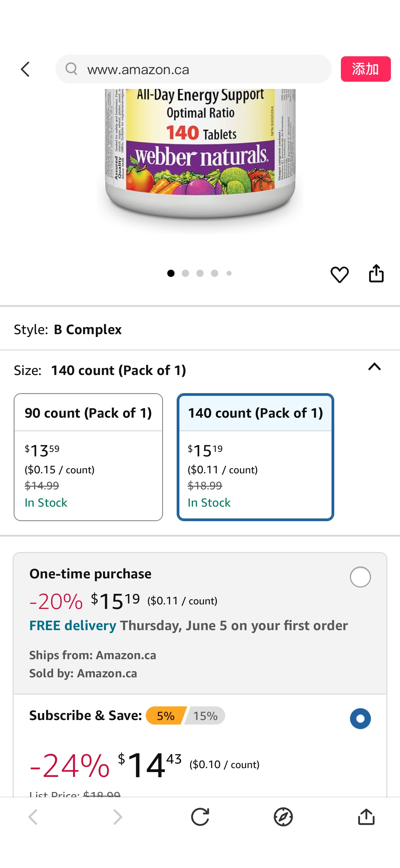
Task: Click the search magnifier icon in address bar
Action: point(71,69)
